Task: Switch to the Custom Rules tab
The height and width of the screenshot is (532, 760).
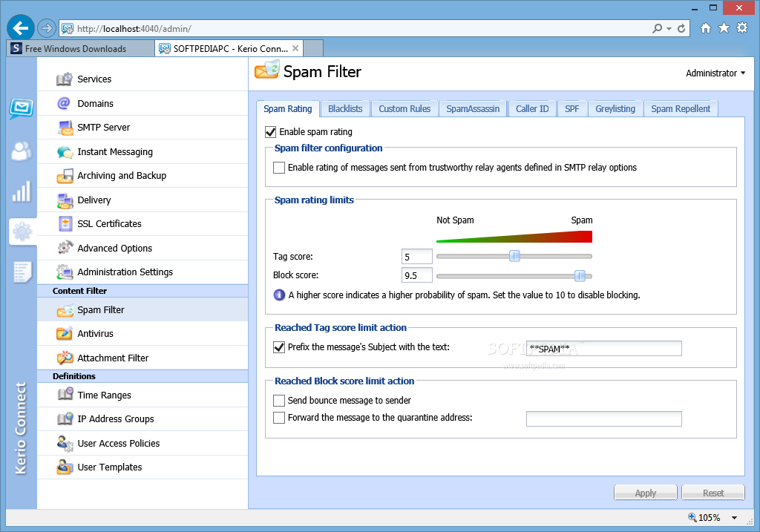Action: pos(404,109)
